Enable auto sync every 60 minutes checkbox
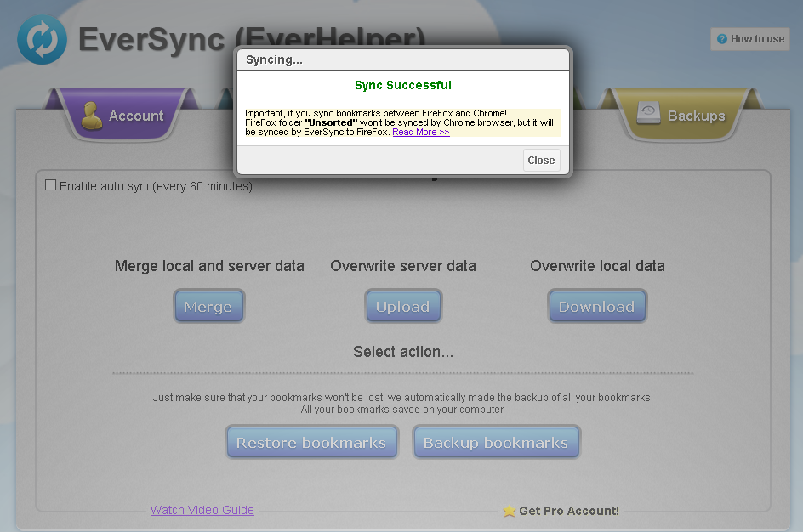Screen dimensions: 803x532 click(x=50, y=185)
